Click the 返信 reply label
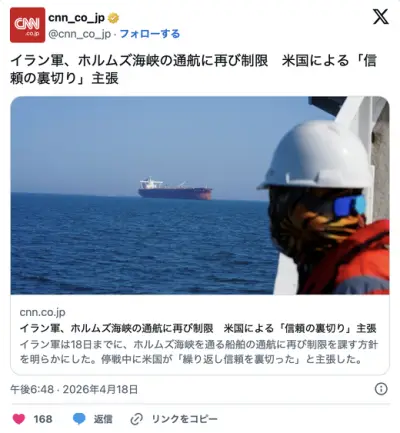This screenshot has width=400, height=433. 103,419
